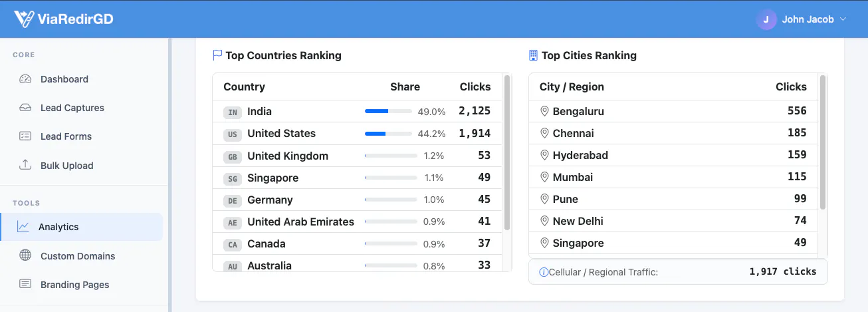Click the Branding Pages icon
Viewport: 868px width, 312px height.
(25, 284)
